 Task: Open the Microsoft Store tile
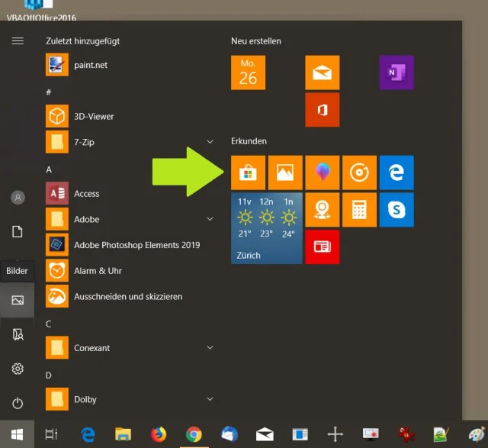pyautogui.click(x=248, y=172)
